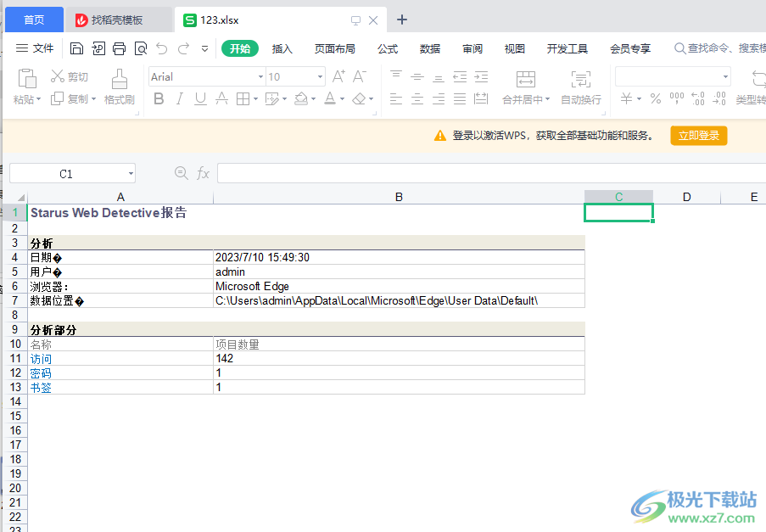Click the decrease indent icon
The height and width of the screenshot is (532, 766).
[x=460, y=76]
